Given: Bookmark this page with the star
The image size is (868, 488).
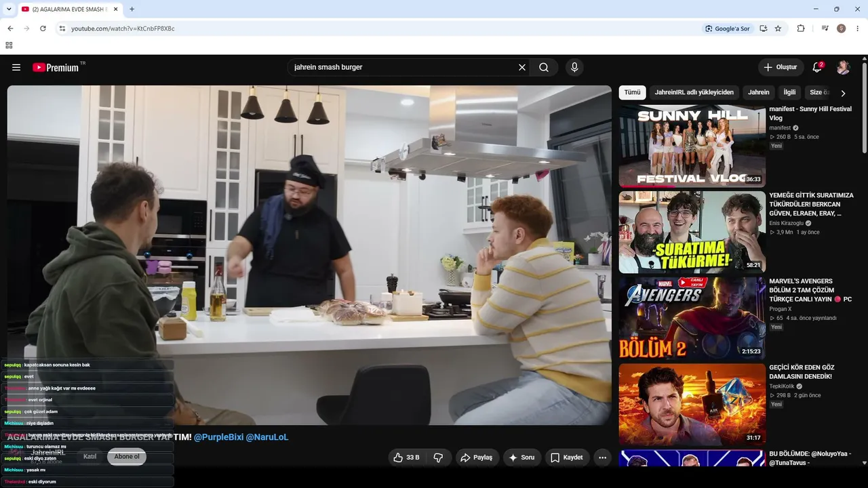Looking at the screenshot, I should [x=778, y=28].
